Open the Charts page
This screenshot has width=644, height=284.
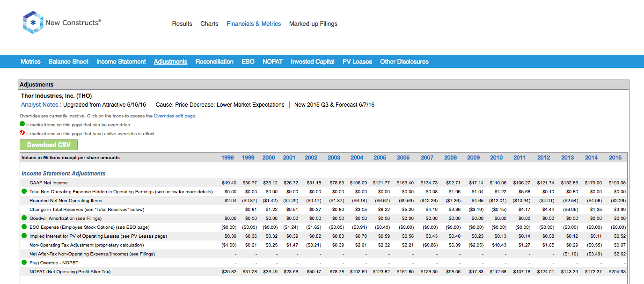209,23
